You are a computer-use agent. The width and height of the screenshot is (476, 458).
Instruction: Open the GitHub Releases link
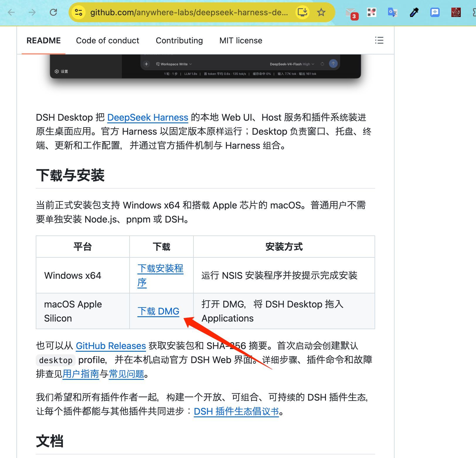[111, 346]
